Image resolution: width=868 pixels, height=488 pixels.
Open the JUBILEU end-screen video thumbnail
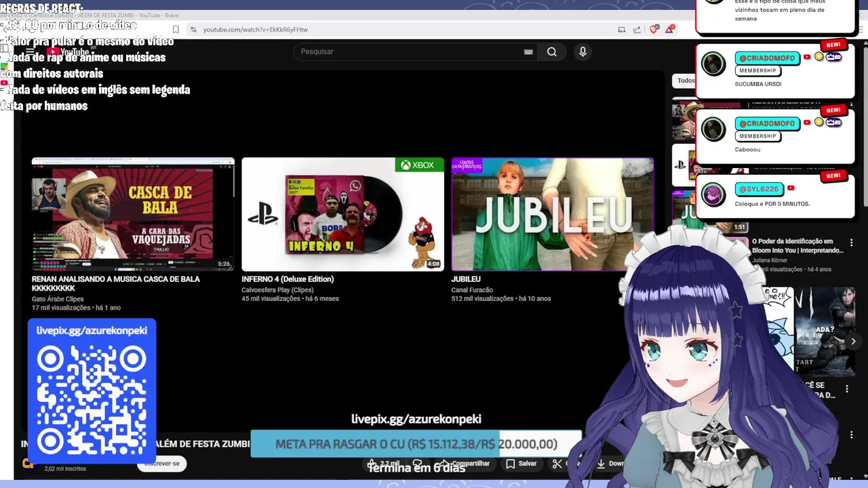point(553,214)
